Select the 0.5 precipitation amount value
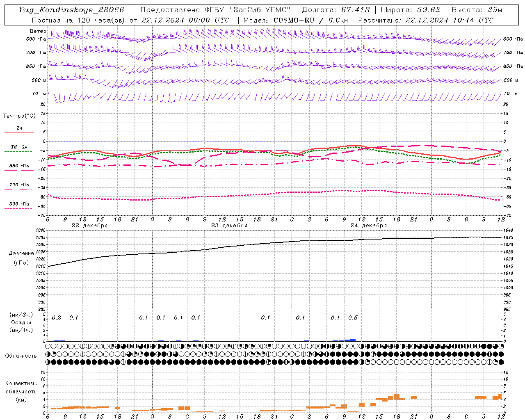Viewport: 525px width, 420px height. coord(353,318)
